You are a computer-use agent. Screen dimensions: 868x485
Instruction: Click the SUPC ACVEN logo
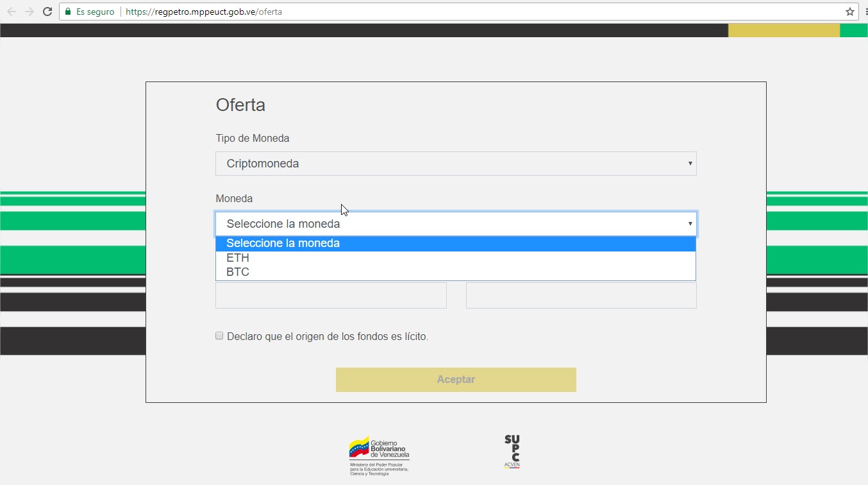[x=512, y=452]
